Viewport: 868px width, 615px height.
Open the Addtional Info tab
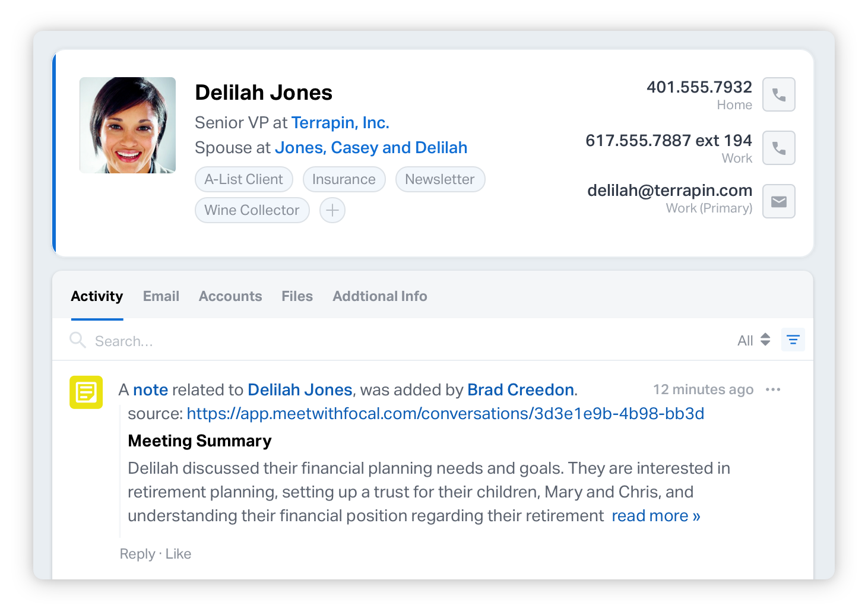380,296
